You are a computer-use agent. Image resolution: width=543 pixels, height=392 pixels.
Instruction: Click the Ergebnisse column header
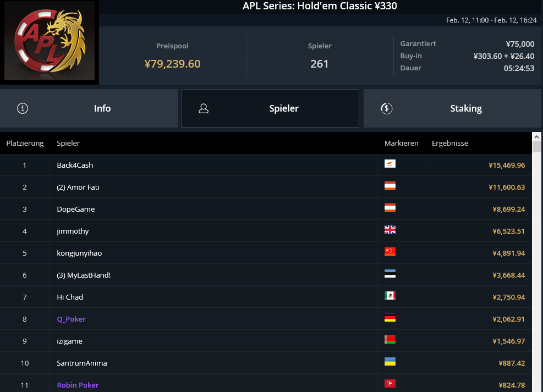coord(450,143)
